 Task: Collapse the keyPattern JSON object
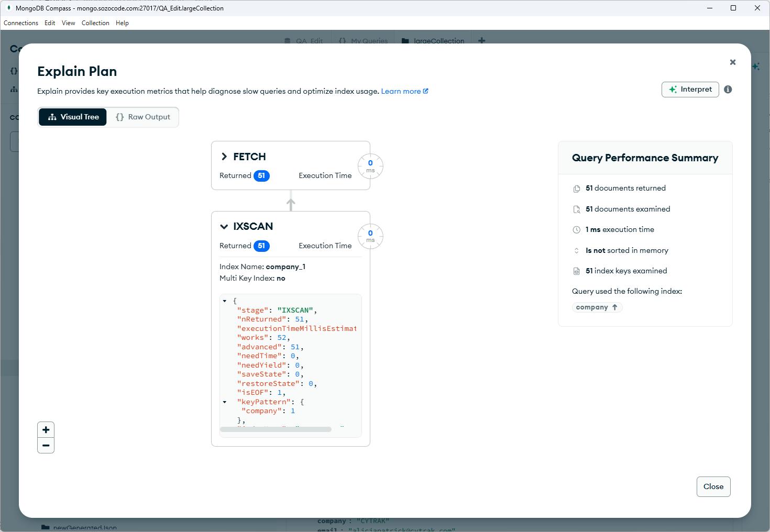tap(225, 402)
